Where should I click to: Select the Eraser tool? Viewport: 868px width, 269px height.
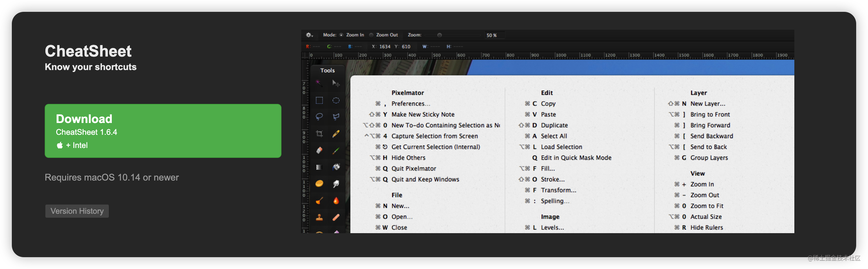coord(319,150)
